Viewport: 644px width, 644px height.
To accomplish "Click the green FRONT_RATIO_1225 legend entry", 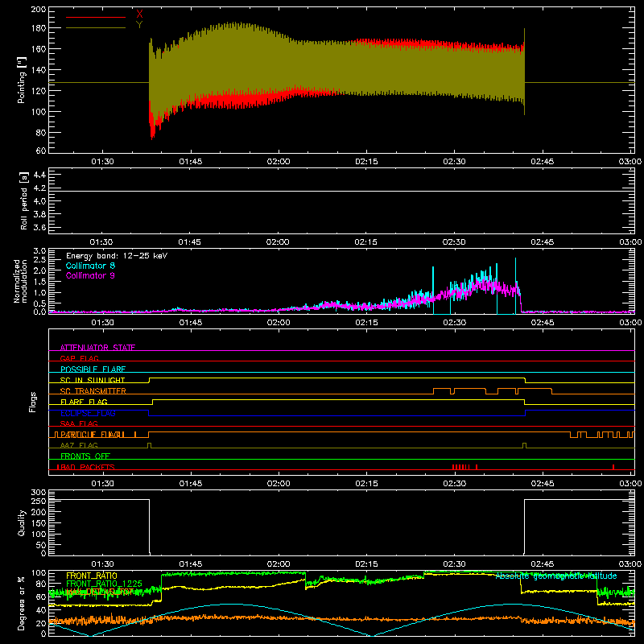I will point(104,584).
